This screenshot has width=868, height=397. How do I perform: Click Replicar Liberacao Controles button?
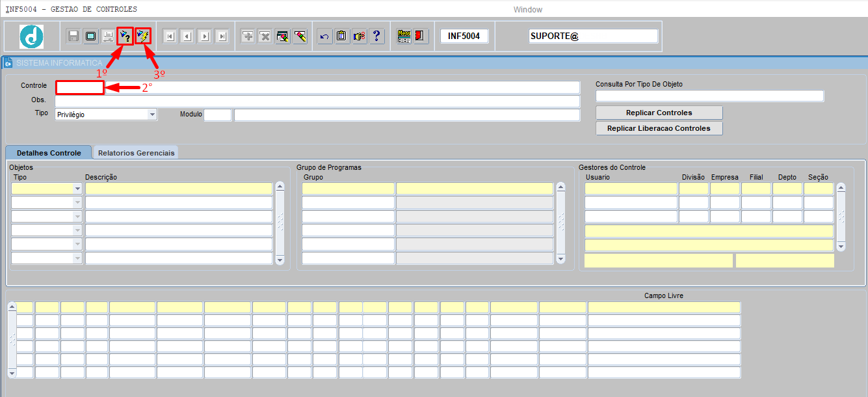(659, 128)
